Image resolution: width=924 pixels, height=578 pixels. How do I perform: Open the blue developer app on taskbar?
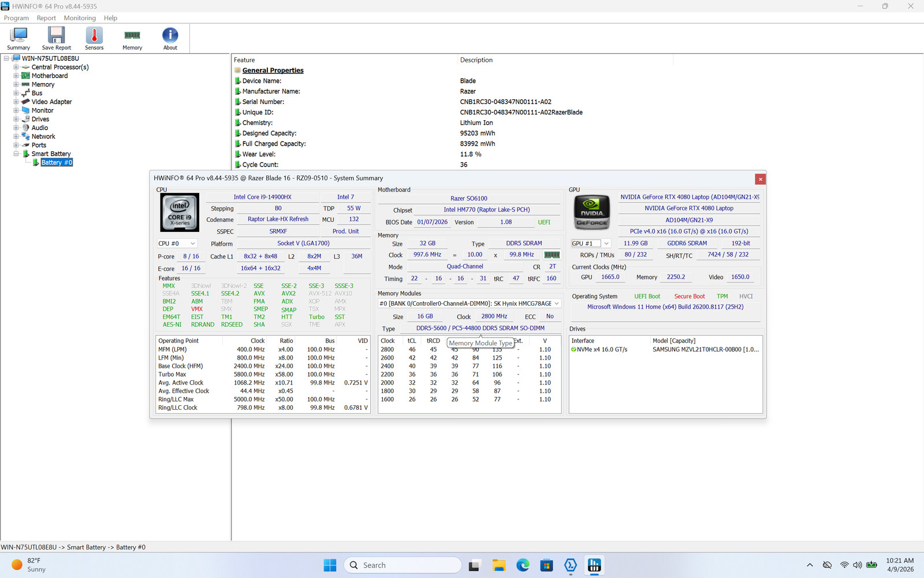coord(571,565)
